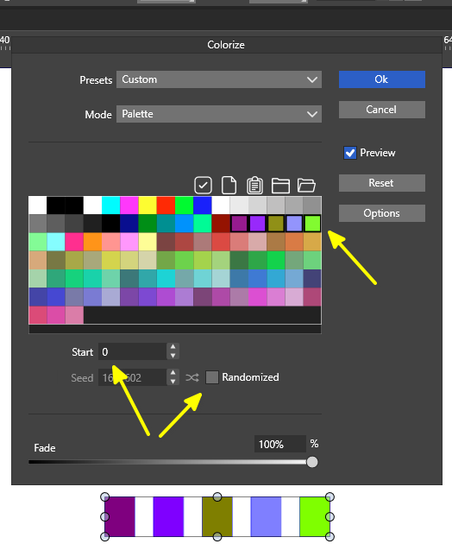Open the Mode dropdown showing Palette
The image size is (452, 550).
[x=219, y=114]
